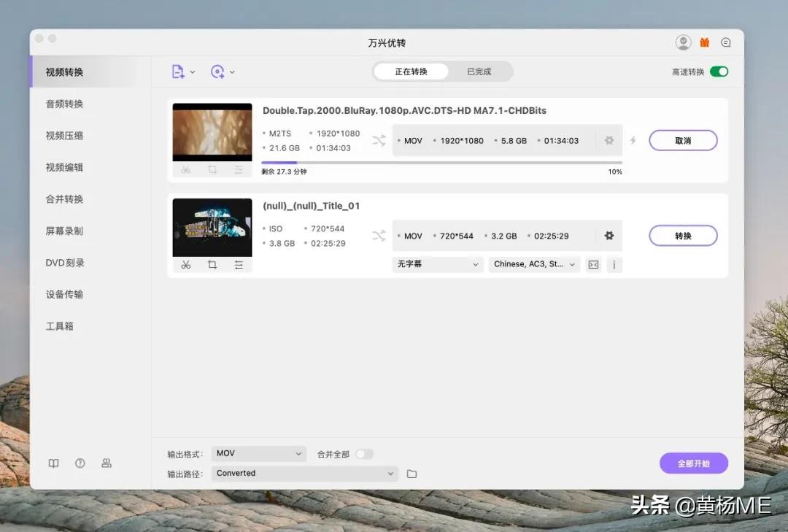The height and width of the screenshot is (532, 788).
Task: Click the help question mark icon at bottom left
Action: coord(80,463)
